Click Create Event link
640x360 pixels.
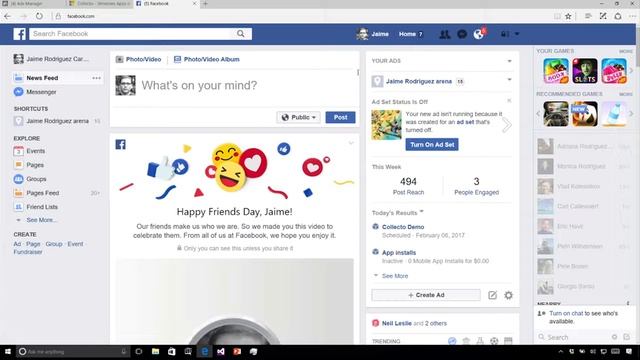coord(75,244)
